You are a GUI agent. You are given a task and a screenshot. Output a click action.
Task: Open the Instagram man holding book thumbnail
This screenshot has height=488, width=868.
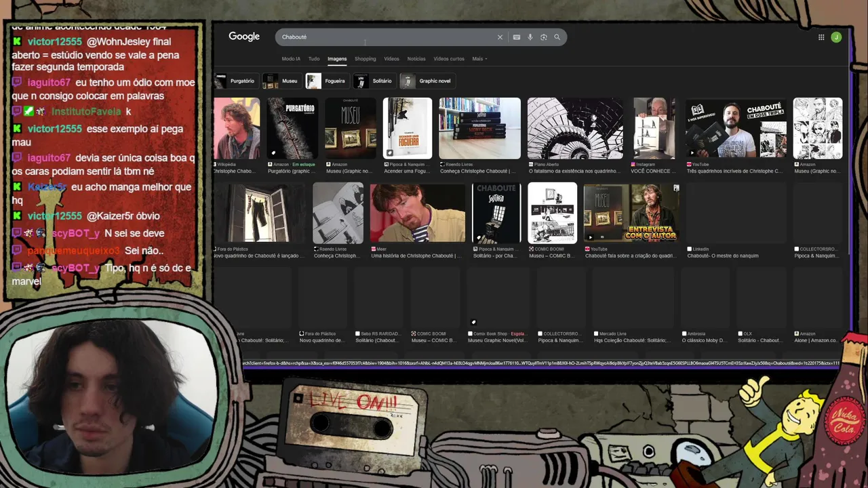[x=654, y=128]
